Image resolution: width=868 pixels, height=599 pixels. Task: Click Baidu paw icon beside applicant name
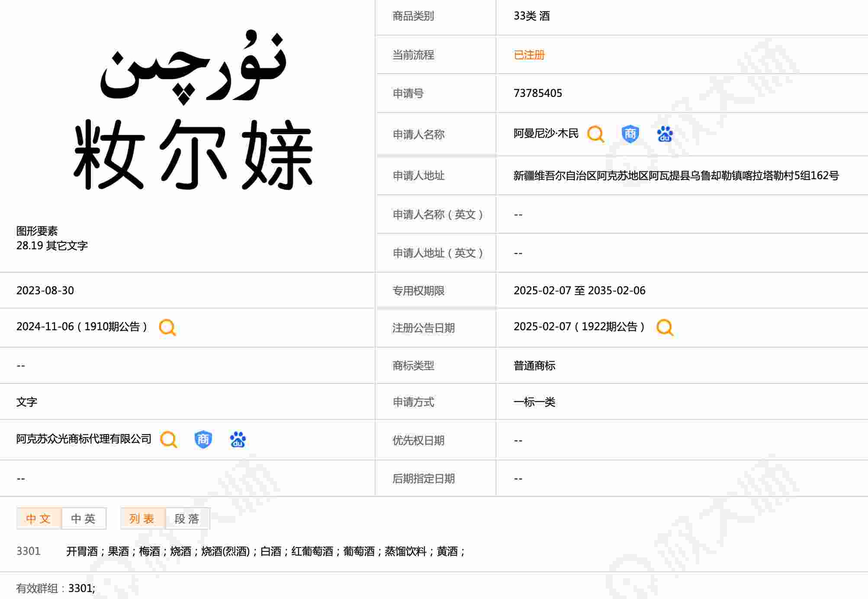(x=665, y=134)
